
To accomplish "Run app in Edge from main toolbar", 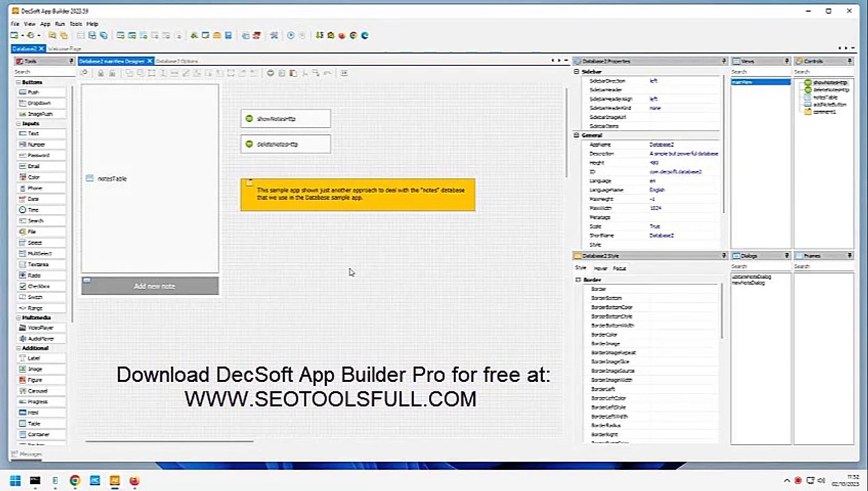I will tap(365, 35).
